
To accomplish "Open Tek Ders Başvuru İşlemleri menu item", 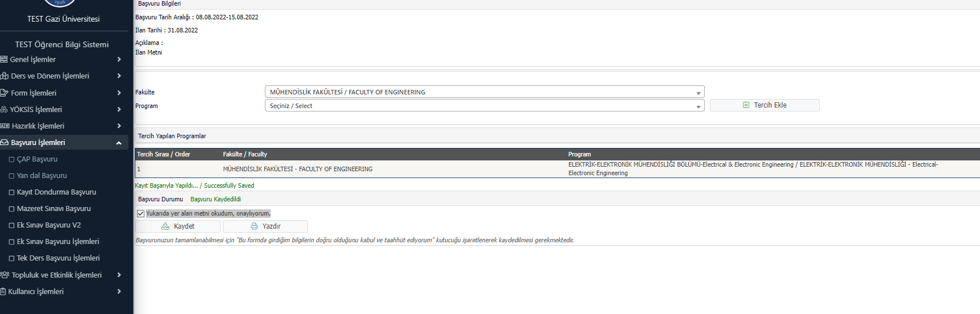I will (x=58, y=258).
